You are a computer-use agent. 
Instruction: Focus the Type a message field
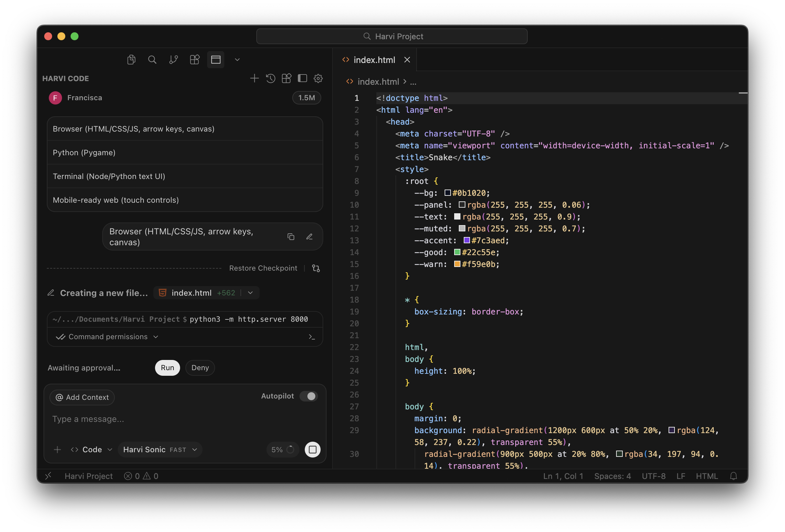point(185,419)
